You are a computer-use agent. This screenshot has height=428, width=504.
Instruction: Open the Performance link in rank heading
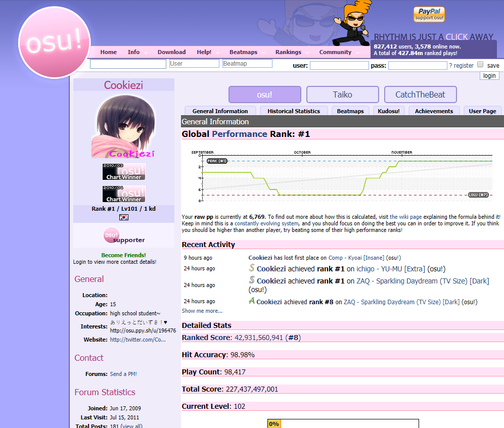[x=240, y=134]
